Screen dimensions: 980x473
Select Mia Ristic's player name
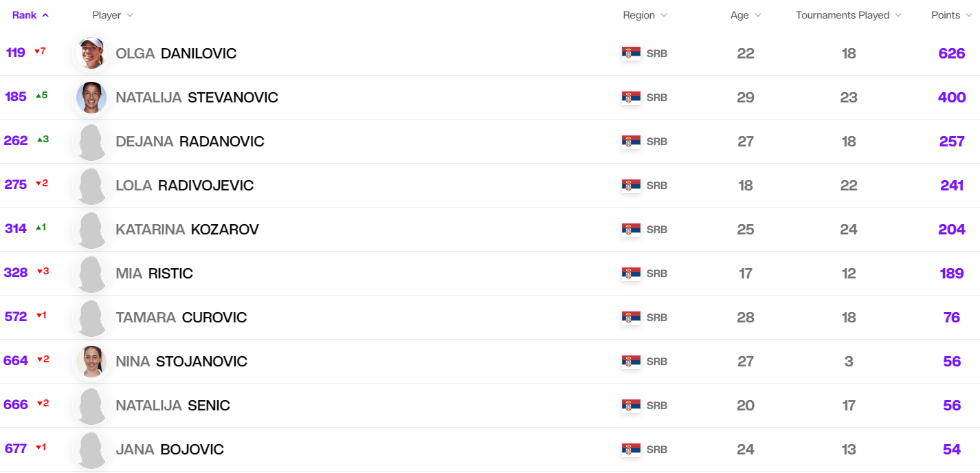[x=154, y=274]
